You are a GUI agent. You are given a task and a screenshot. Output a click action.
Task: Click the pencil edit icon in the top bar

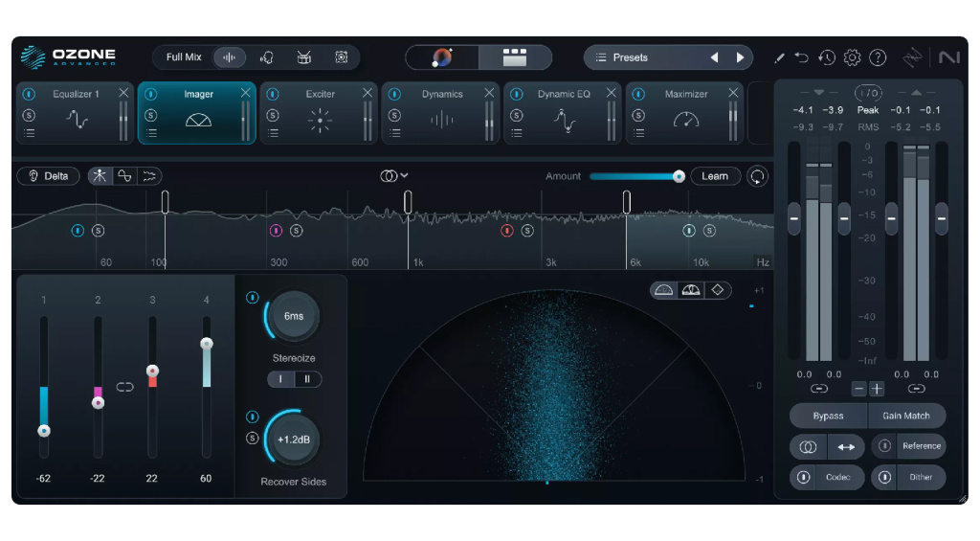[779, 58]
